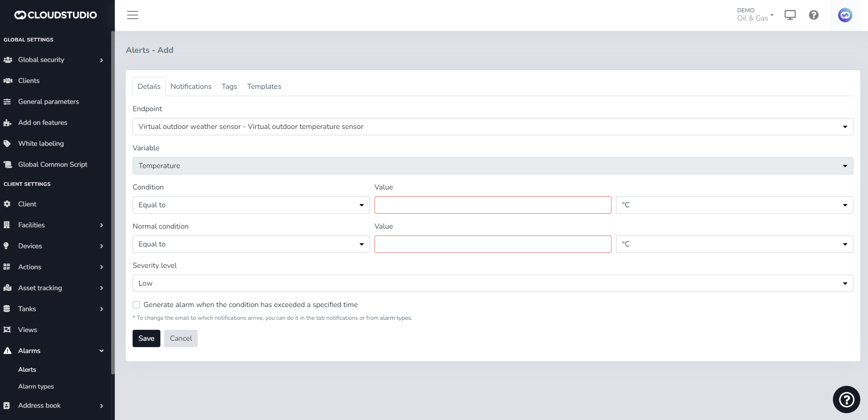This screenshot has width=868, height=420.
Task: Open the monitor display icon in header
Action: pos(790,15)
